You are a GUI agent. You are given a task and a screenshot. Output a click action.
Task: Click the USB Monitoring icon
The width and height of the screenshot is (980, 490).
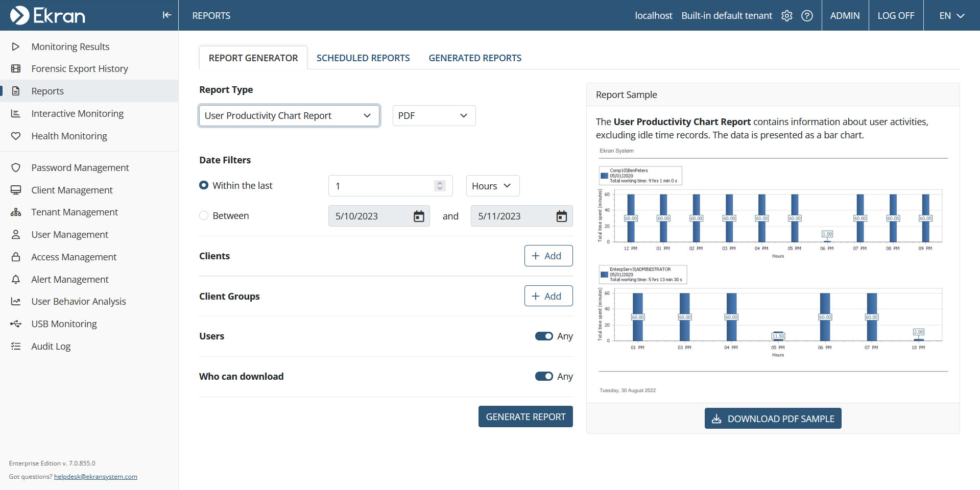point(16,324)
